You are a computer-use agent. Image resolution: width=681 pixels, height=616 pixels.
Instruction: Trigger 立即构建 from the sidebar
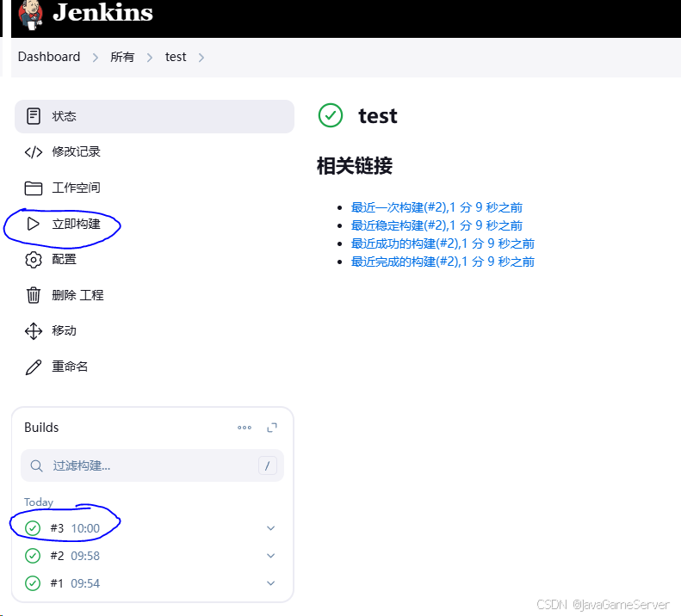click(x=76, y=224)
